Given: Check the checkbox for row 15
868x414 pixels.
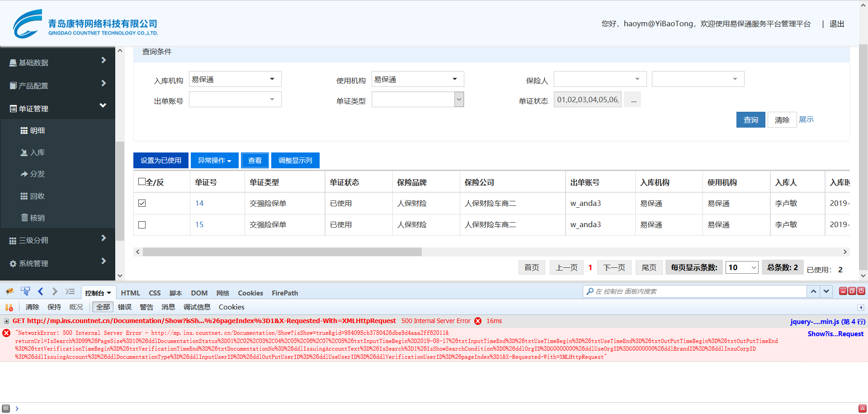Looking at the screenshot, I should pos(142,225).
